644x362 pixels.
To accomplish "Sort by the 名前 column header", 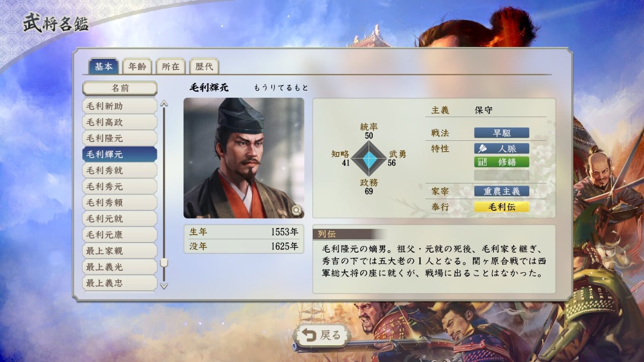I will click(x=120, y=88).
